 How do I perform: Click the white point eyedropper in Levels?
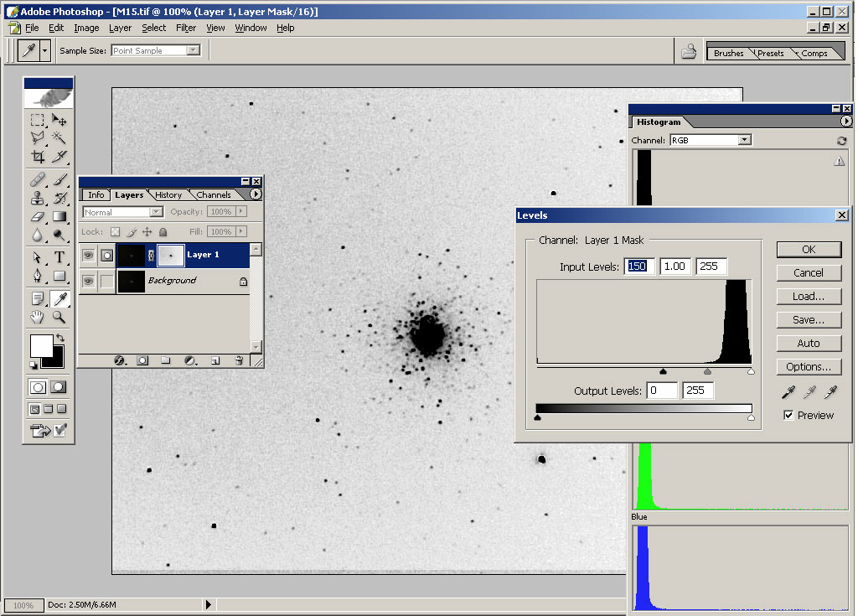[x=830, y=392]
